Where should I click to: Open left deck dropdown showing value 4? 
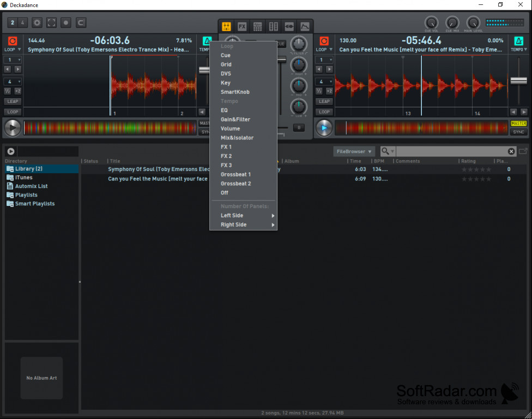pos(13,81)
